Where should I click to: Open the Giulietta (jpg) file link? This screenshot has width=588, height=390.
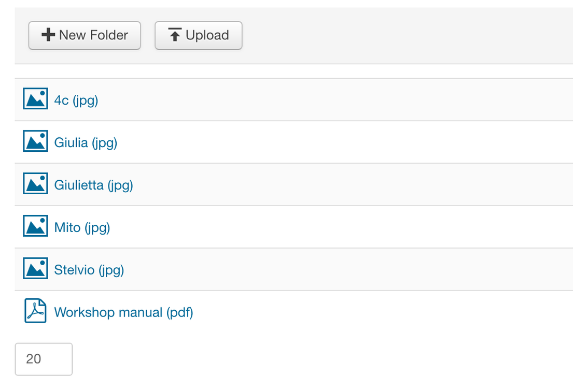[94, 185]
